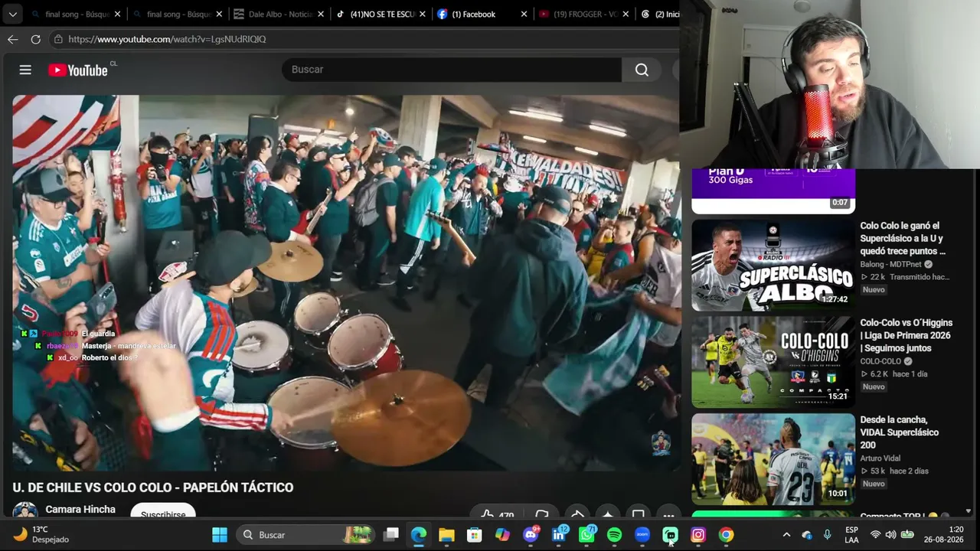Image resolution: width=980 pixels, height=551 pixels.
Task: Switch to the TikTok NO SE TE ESCU tab
Action: click(382, 14)
